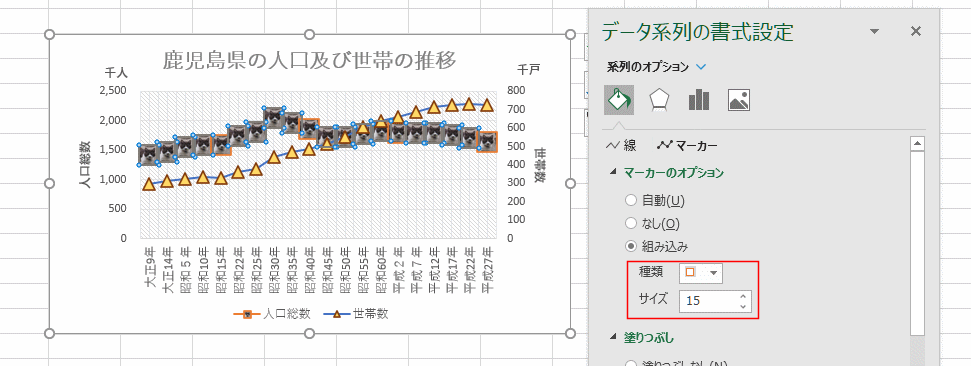Click the サイズ input field

710,301
